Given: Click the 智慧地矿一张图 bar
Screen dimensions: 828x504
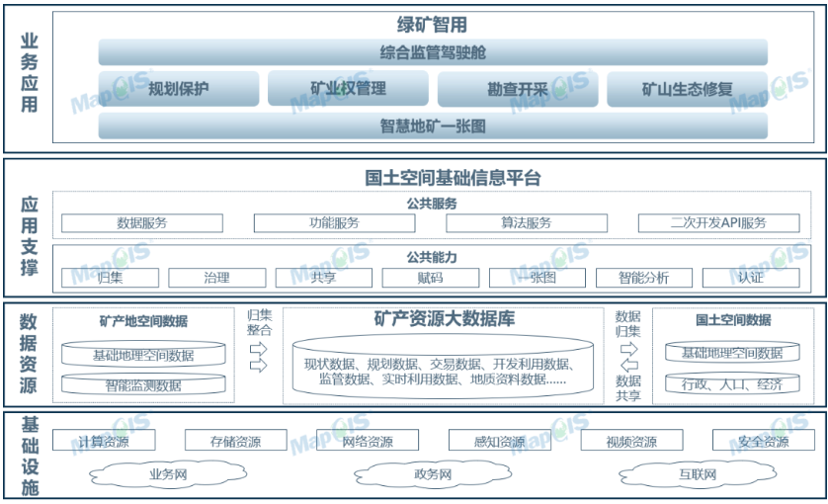Looking at the screenshot, I should point(433,126).
